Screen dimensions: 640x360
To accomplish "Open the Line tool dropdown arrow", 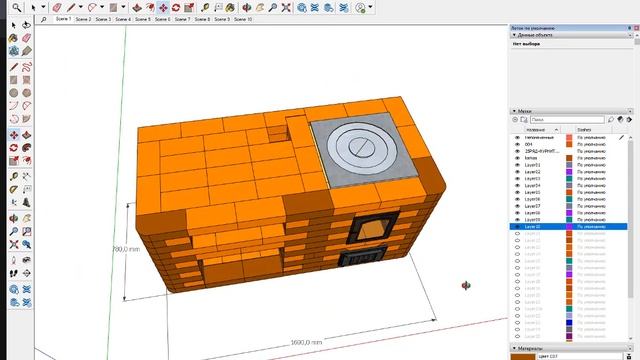I will (x=80, y=7).
